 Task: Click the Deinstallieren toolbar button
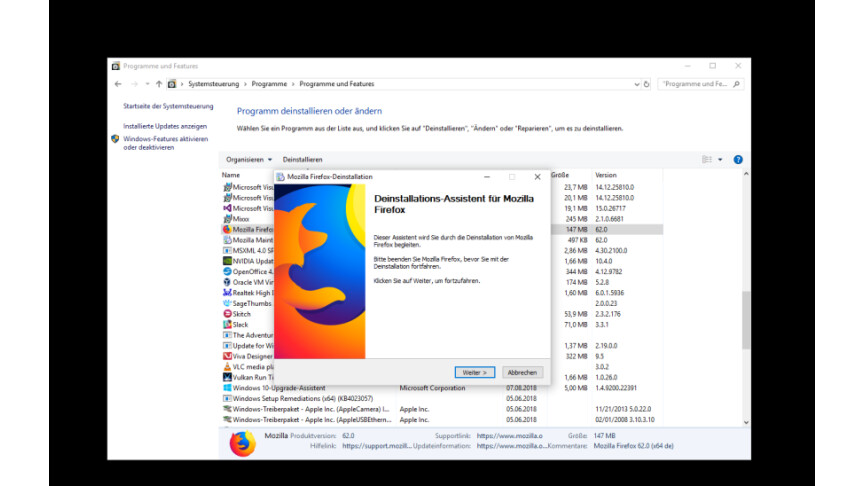pyautogui.click(x=303, y=159)
